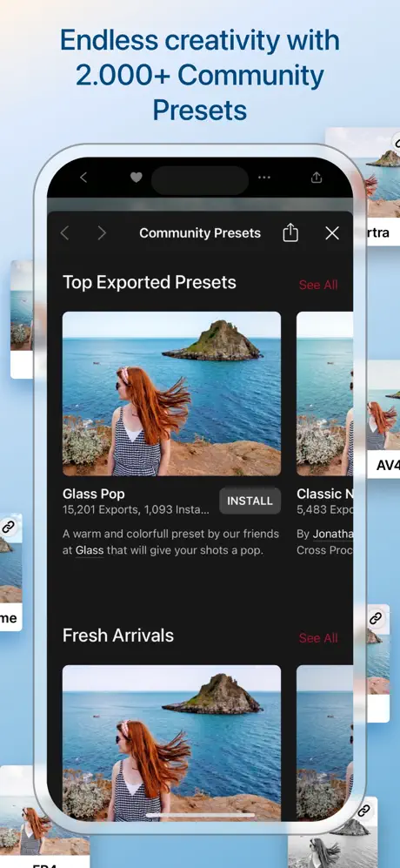The width and height of the screenshot is (400, 868).
Task: Tap link icon on right side card
Action: coord(377,618)
